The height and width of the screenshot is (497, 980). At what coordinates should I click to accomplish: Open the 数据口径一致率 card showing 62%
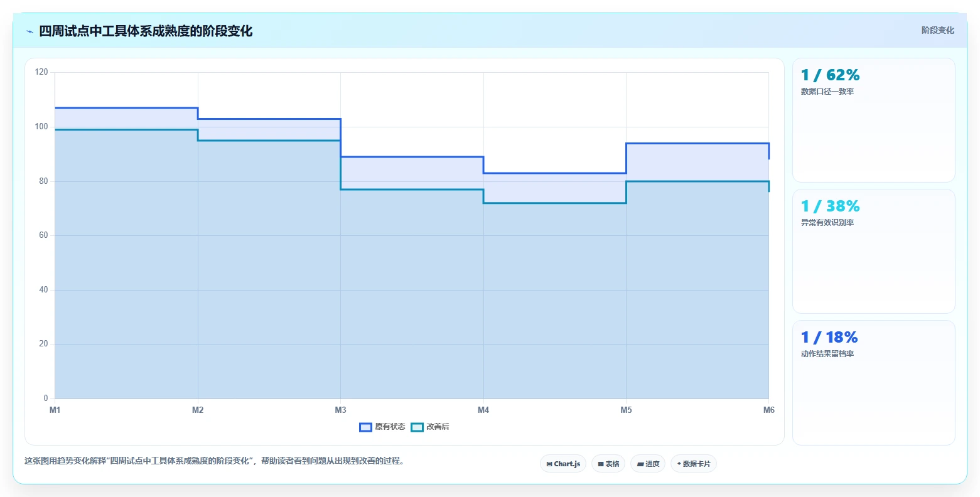tap(874, 120)
